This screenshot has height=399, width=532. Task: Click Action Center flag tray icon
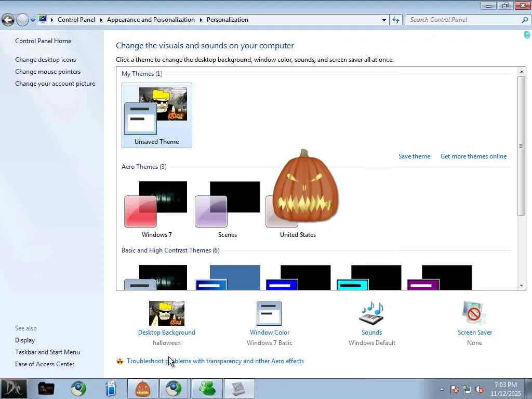[455, 389]
